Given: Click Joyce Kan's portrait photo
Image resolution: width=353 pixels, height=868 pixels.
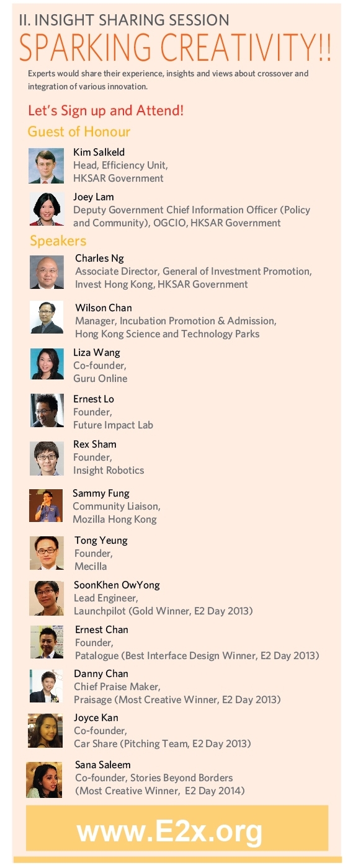Looking at the screenshot, I should 45,730.
